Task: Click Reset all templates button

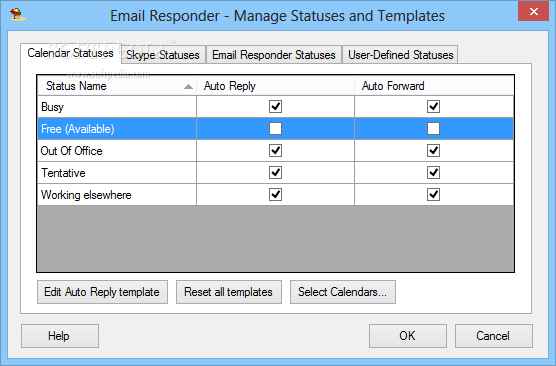Action: pos(229,292)
